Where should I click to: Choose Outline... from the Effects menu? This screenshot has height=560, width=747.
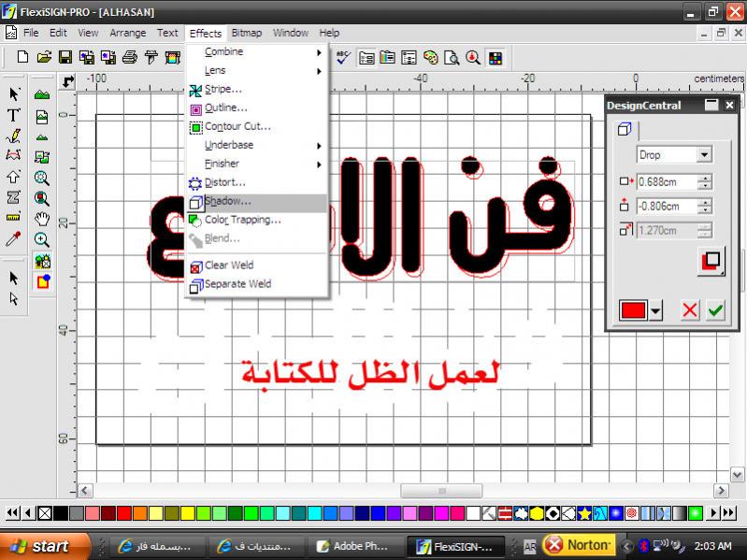(x=225, y=108)
